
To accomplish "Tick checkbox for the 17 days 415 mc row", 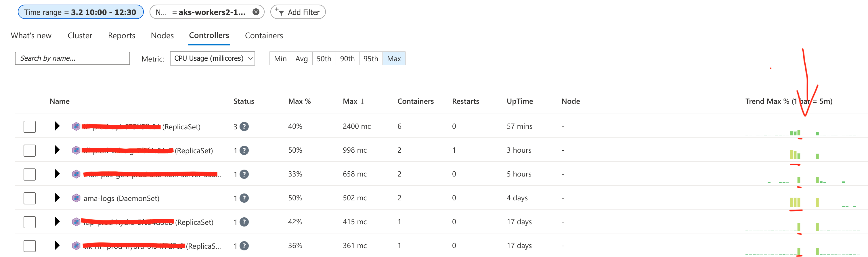I will pyautogui.click(x=30, y=222).
